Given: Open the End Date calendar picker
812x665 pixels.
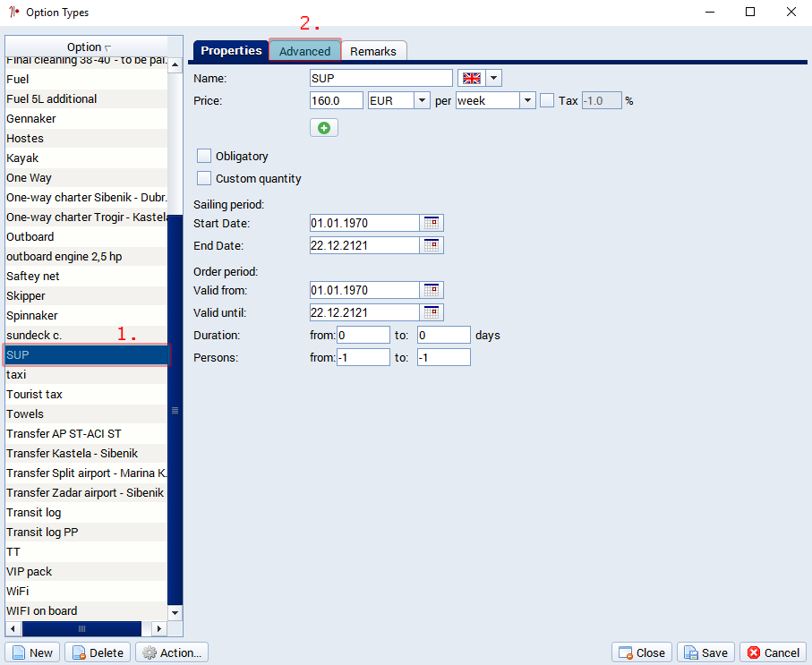Looking at the screenshot, I should click(x=432, y=245).
